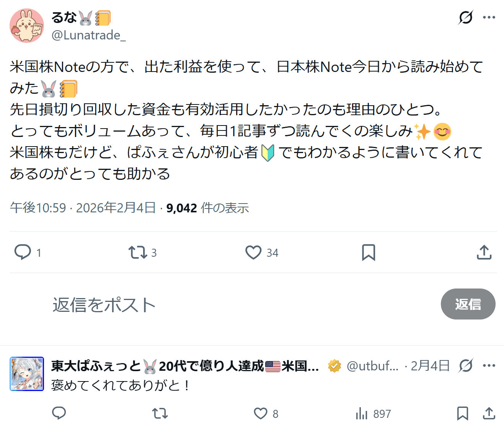The width and height of the screenshot is (504, 432).
Task: Open more options on ぱふぇっと reply
Action: (x=489, y=366)
